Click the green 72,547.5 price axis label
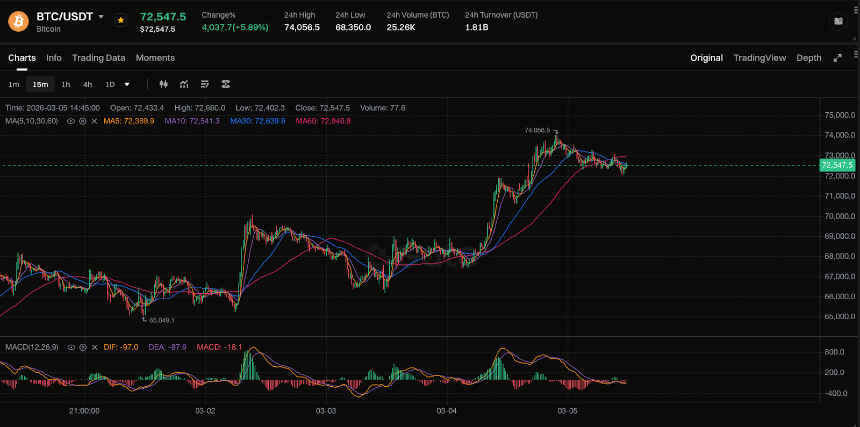Screen dimensions: 860x427 (x=837, y=165)
